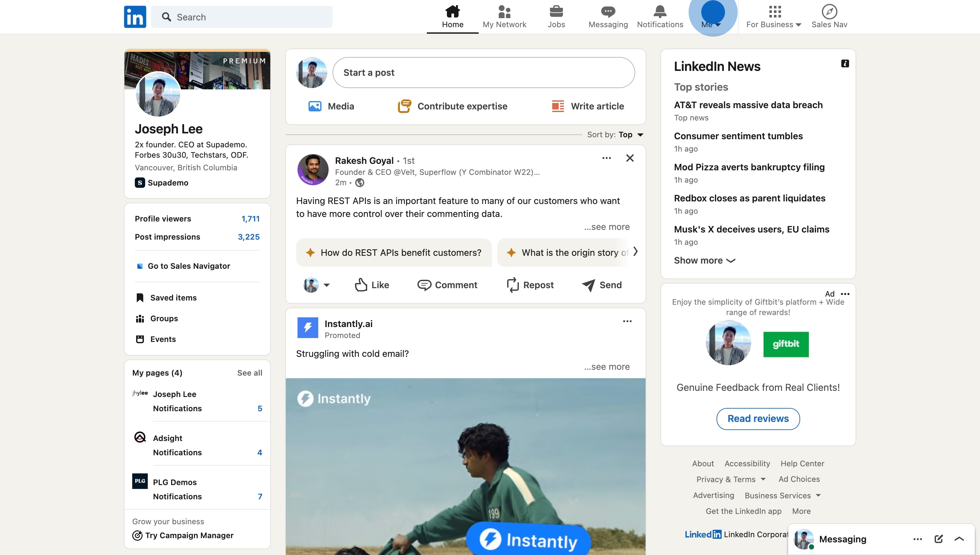Open the Home tab

point(452,17)
